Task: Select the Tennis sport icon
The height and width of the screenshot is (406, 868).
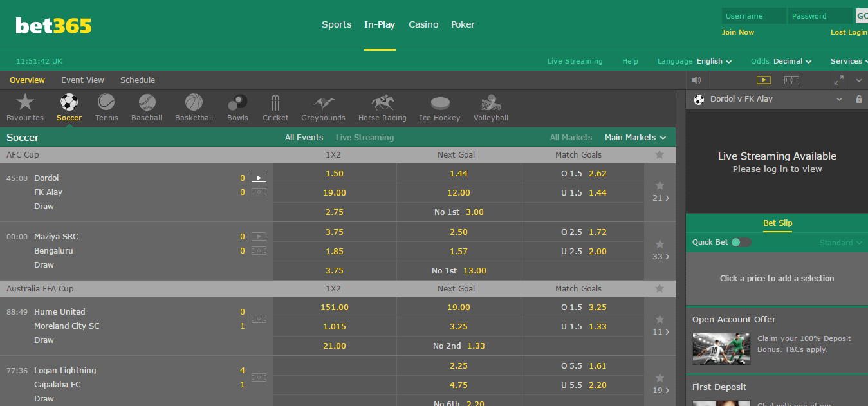Action: 106,106
